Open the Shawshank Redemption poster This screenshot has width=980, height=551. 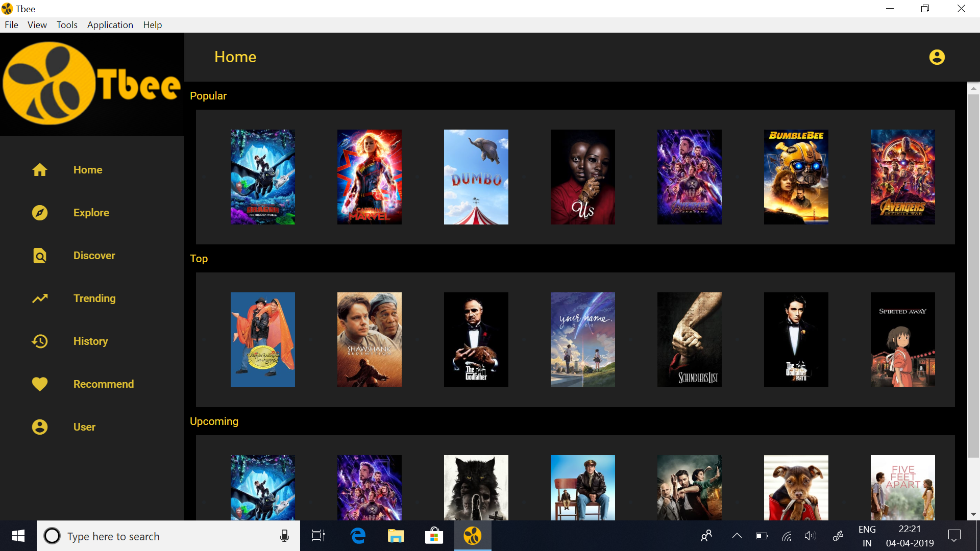pos(370,340)
